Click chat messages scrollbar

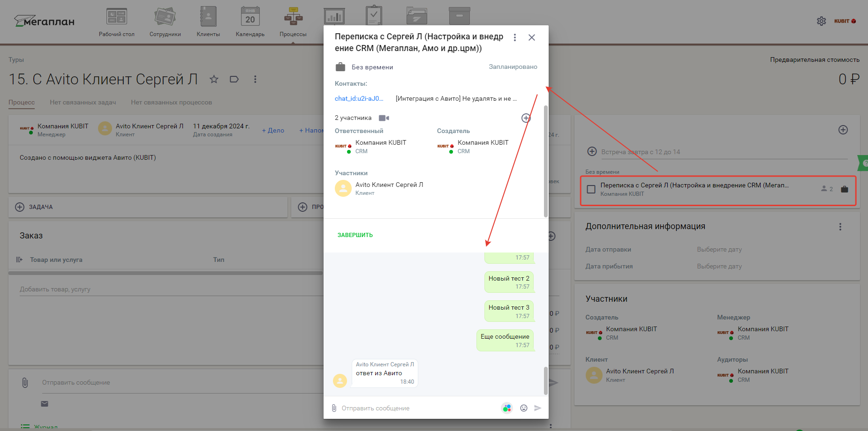(x=545, y=380)
